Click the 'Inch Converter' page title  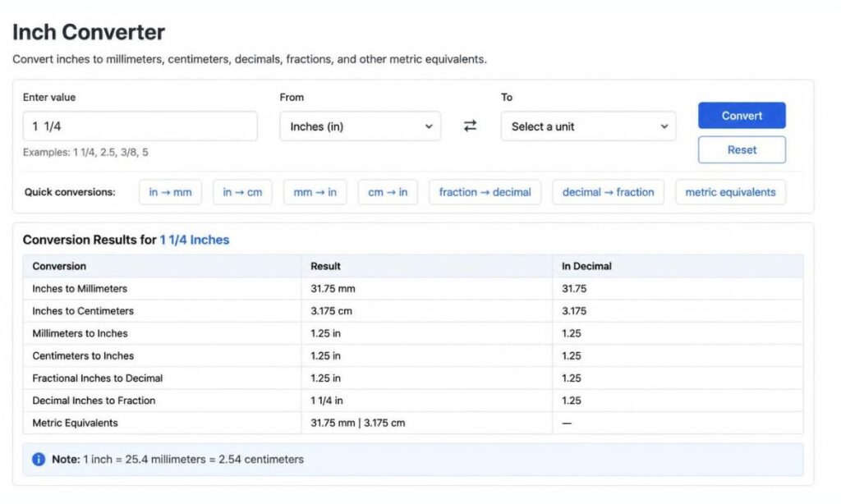tap(89, 32)
